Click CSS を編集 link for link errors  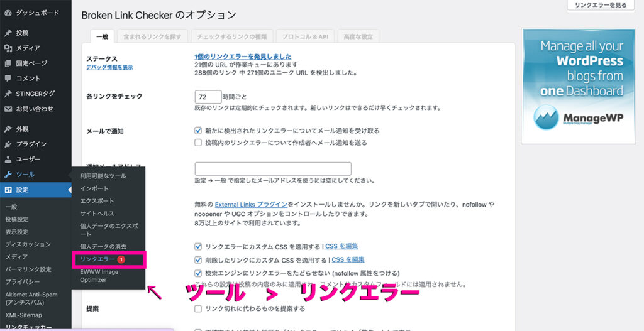pos(341,246)
